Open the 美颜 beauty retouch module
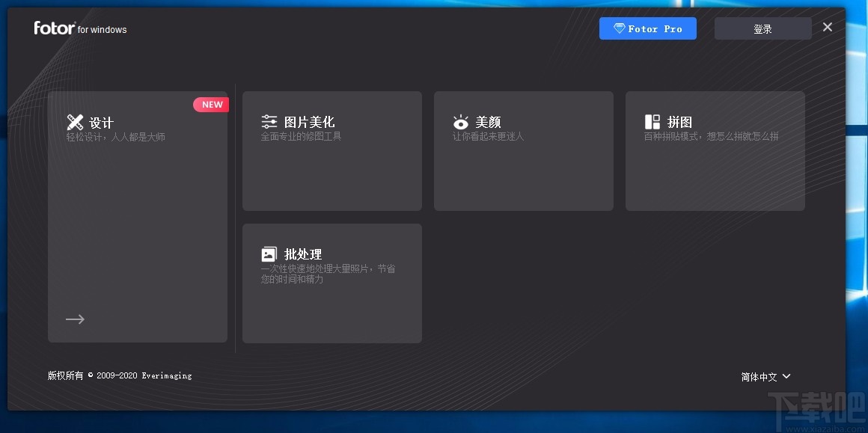Image resolution: width=868 pixels, height=433 pixels. tap(523, 150)
